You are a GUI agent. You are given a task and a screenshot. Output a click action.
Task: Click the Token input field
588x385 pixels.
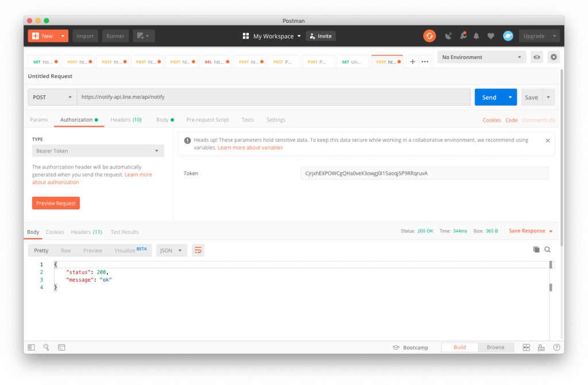(x=424, y=173)
